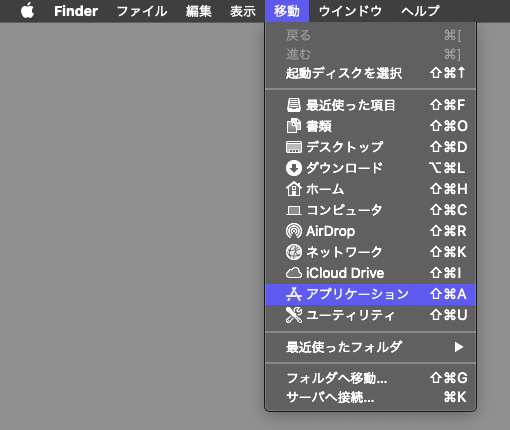Open 最近使ったフォルダ menu entry
Screen dimensions: 510x430
pyautogui.click(x=370, y=347)
